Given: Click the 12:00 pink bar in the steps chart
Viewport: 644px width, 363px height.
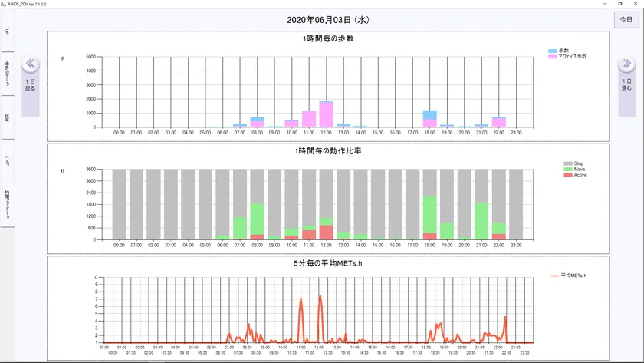Looking at the screenshot, I should point(326,114).
